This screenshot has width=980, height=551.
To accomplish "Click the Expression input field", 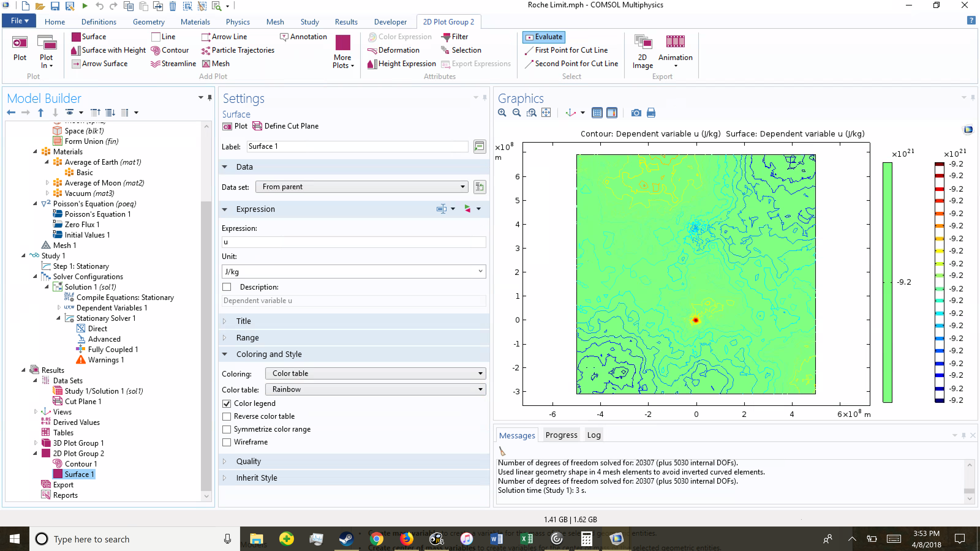I will tap(353, 242).
